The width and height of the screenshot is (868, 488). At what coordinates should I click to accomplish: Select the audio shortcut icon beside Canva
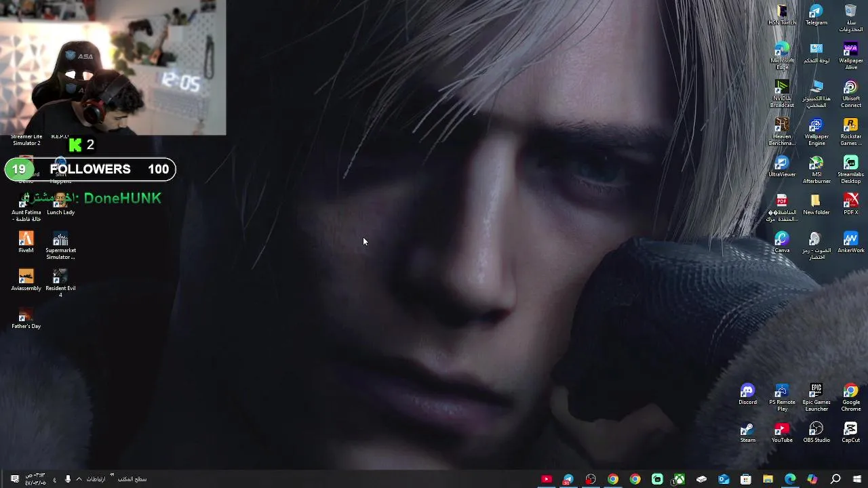click(x=816, y=245)
